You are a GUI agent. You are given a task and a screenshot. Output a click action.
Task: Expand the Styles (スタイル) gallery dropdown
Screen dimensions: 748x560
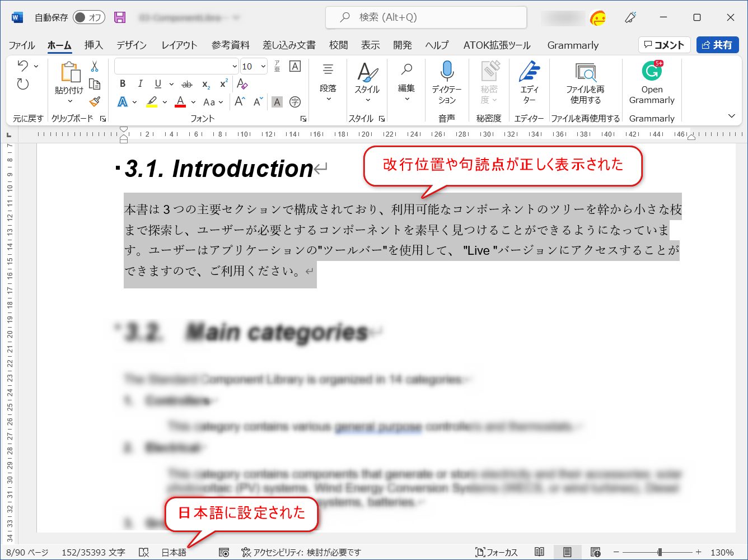click(367, 100)
